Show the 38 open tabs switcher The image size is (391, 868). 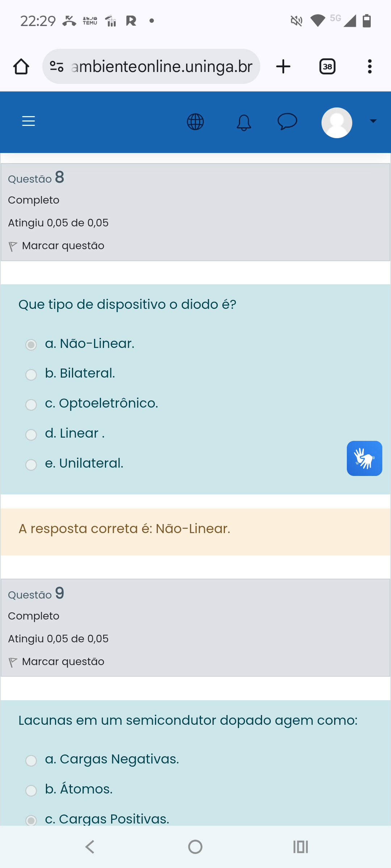[x=327, y=67]
